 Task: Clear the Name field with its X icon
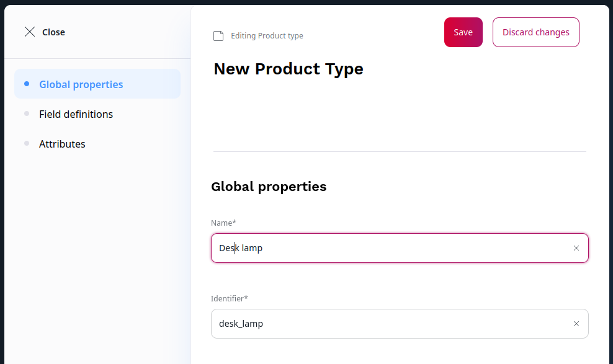pos(576,248)
